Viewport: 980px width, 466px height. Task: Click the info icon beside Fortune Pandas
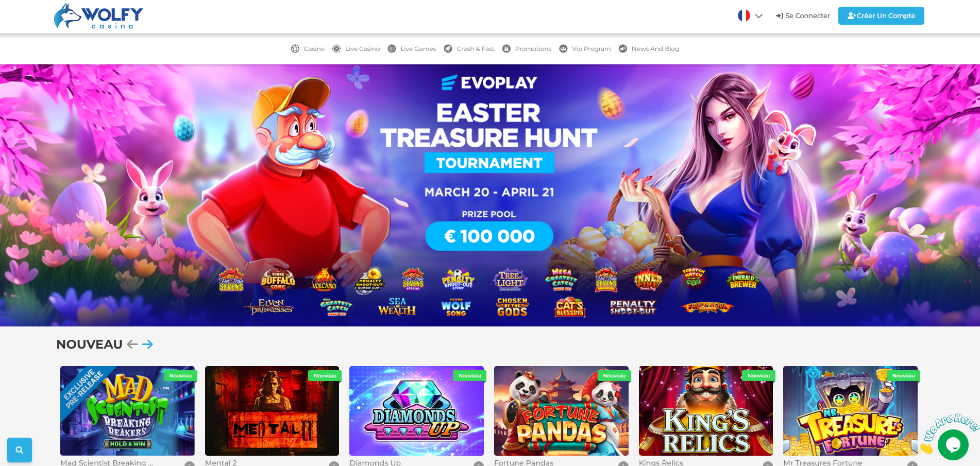point(623,464)
